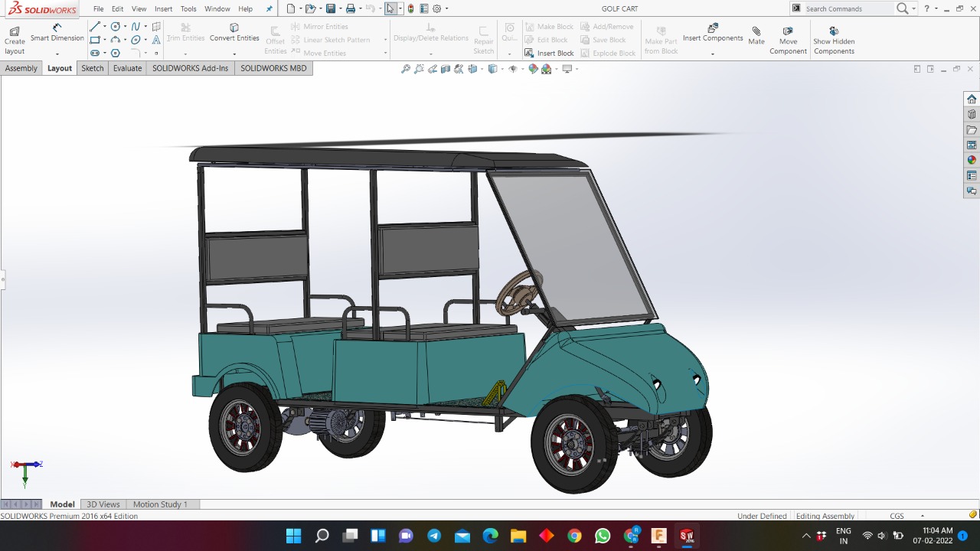The image size is (980, 551).
Task: Click Show Hidden Components
Action: click(834, 41)
